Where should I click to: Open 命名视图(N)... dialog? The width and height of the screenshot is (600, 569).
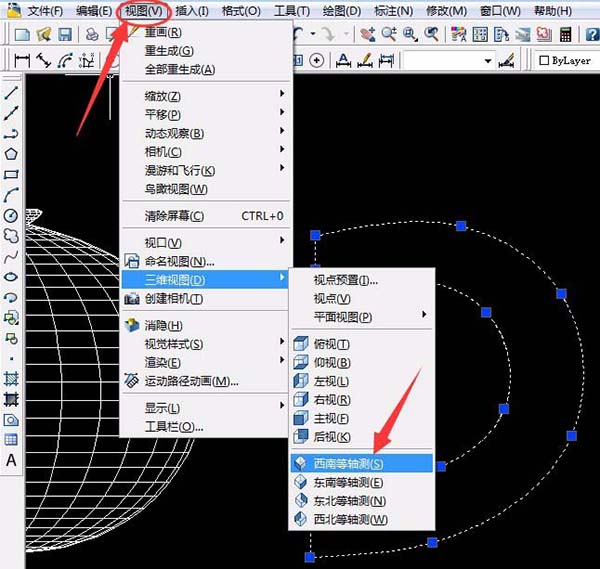click(205, 261)
